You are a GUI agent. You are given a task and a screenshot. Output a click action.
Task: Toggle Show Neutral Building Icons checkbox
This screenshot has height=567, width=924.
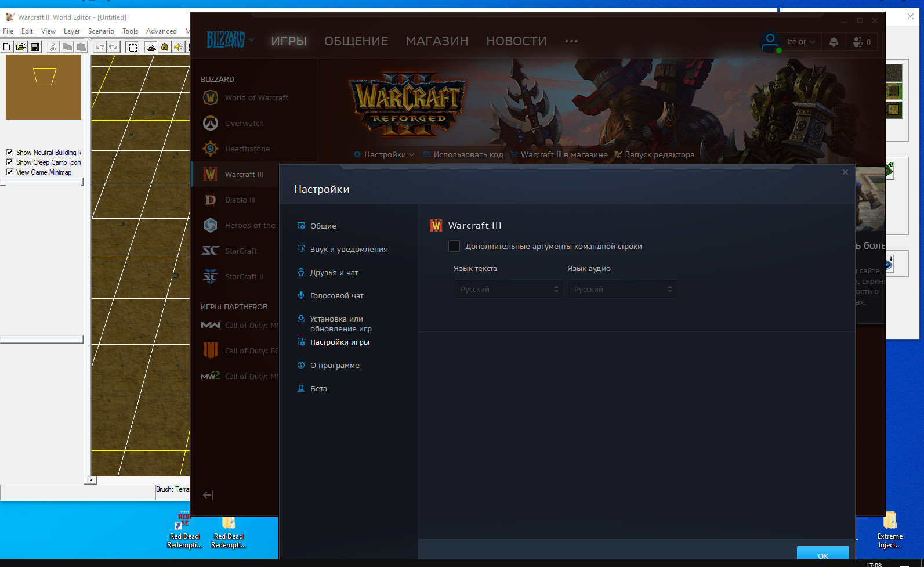pos(9,152)
